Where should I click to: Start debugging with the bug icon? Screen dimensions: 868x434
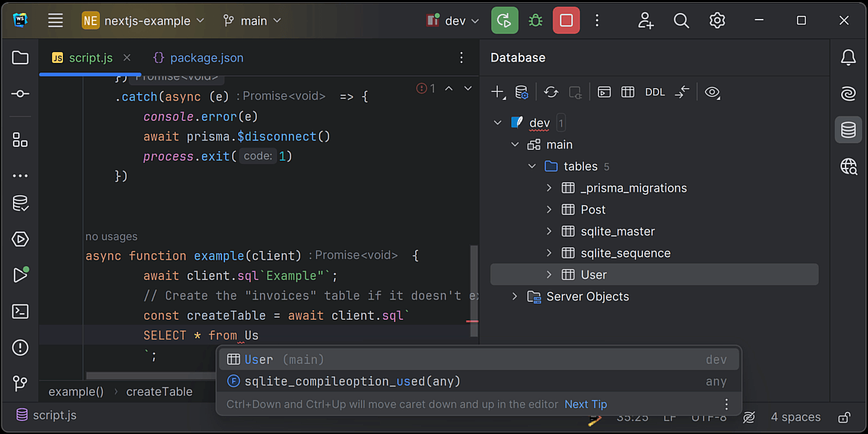535,21
